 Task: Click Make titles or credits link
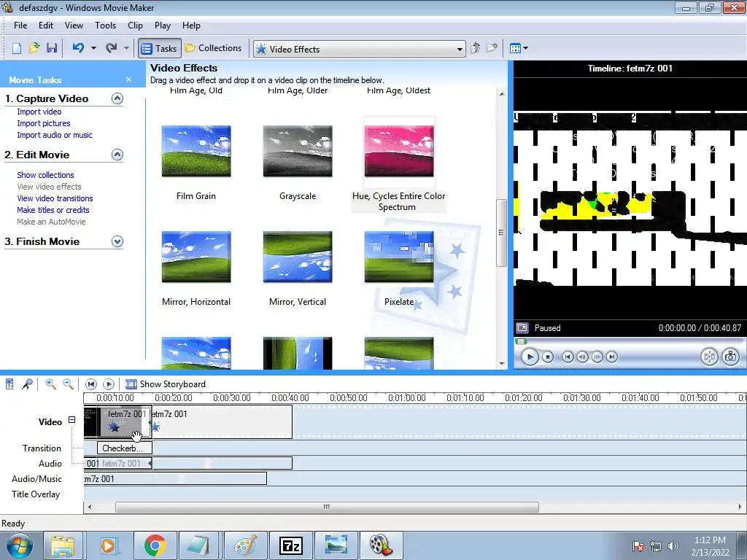tap(53, 210)
